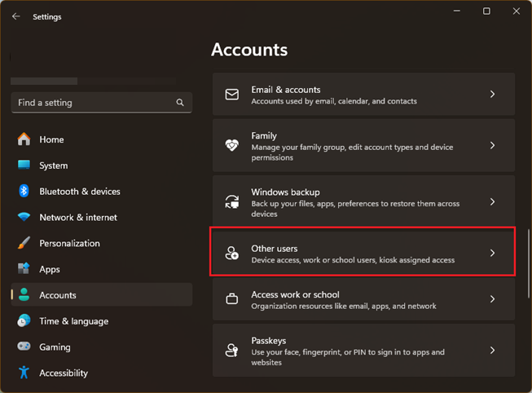Click the Home house icon

tap(24, 139)
